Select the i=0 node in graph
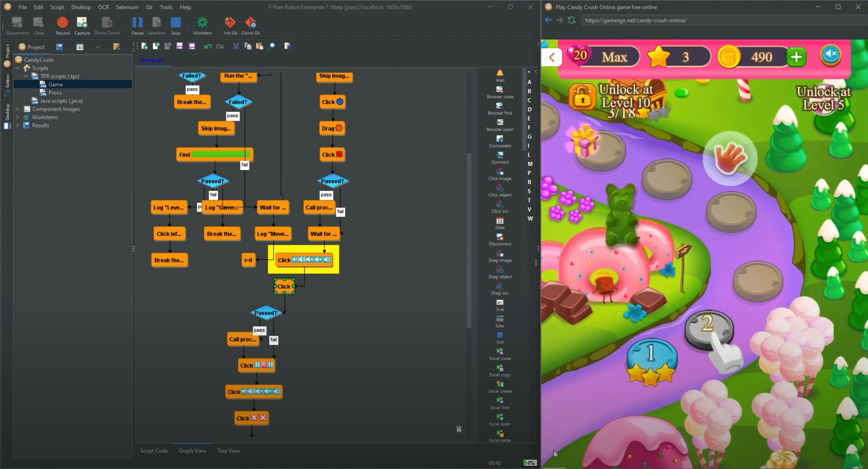Screen dimensions: 868x469 click(248, 260)
